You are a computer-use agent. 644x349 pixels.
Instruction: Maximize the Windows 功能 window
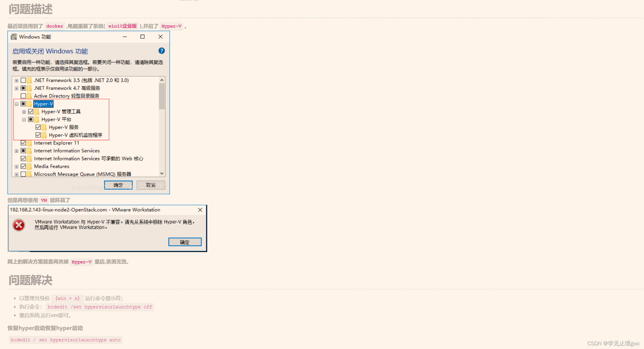143,37
